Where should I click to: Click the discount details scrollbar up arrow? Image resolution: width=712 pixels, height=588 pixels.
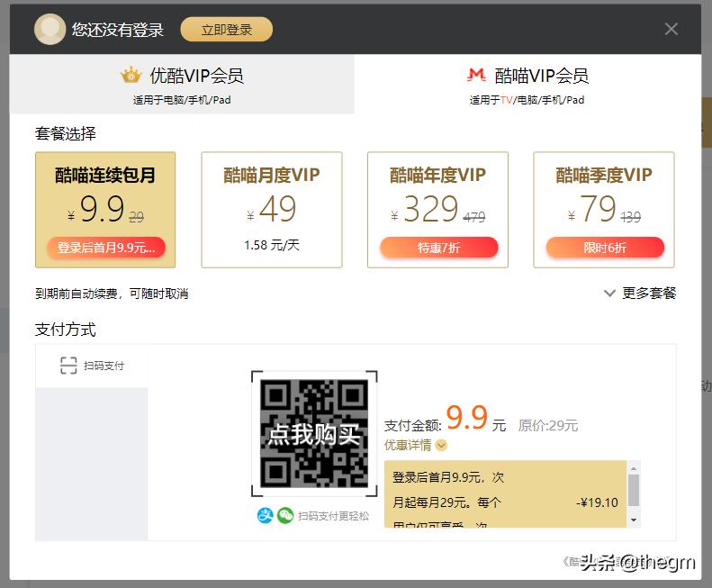[x=634, y=468]
